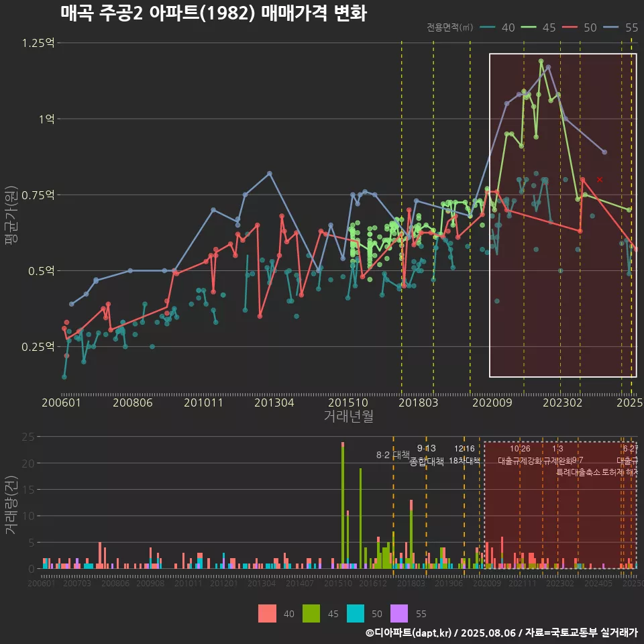Image resolution: width=644 pixels, height=644 pixels.
Task: Click the 평균가(원) y-axis title
Action: (x=11, y=215)
